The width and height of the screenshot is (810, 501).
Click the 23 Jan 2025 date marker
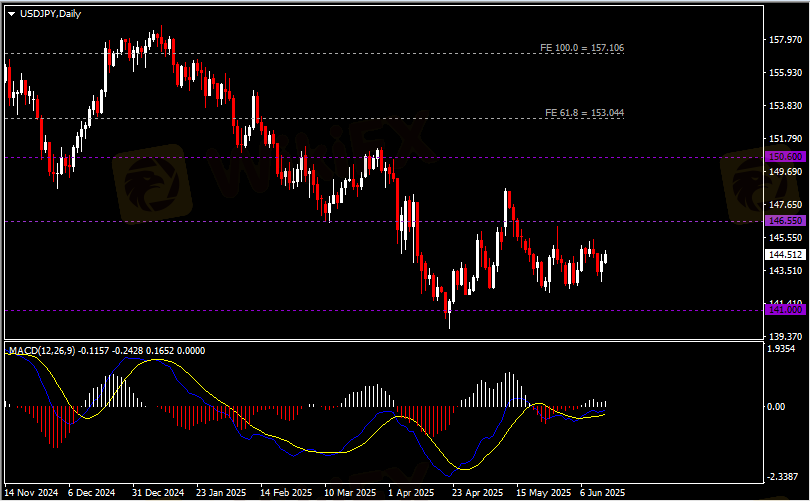coord(221,492)
